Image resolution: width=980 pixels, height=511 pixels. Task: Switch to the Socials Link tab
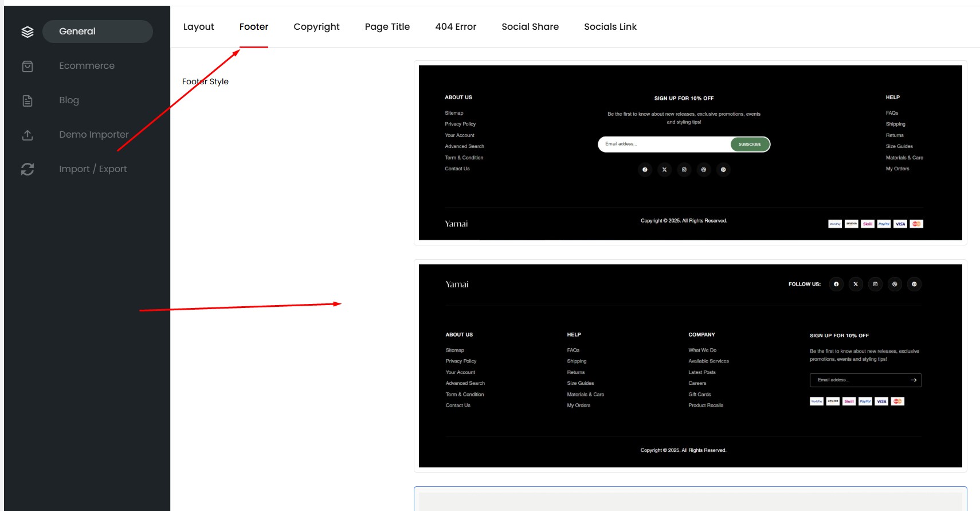point(610,27)
